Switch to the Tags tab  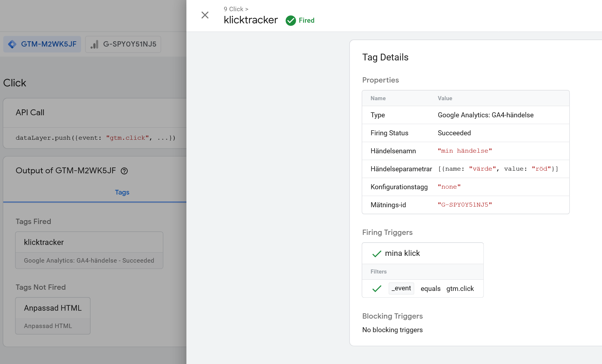122,192
